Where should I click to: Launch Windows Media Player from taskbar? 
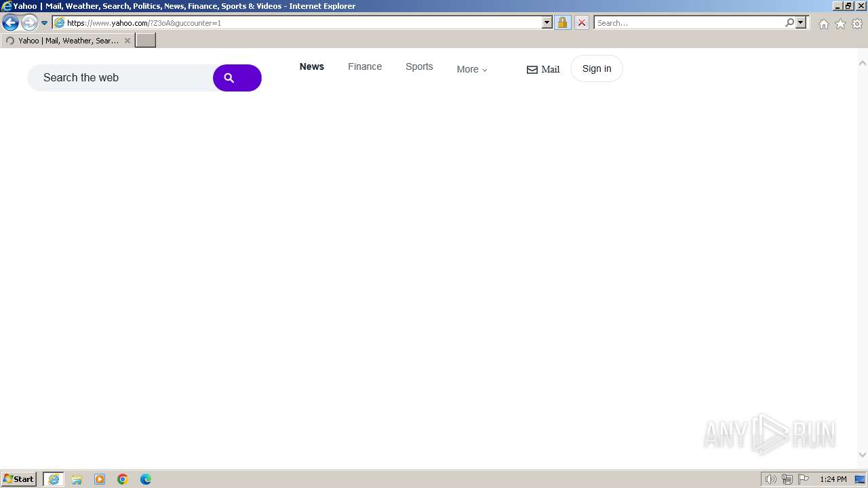100,479
